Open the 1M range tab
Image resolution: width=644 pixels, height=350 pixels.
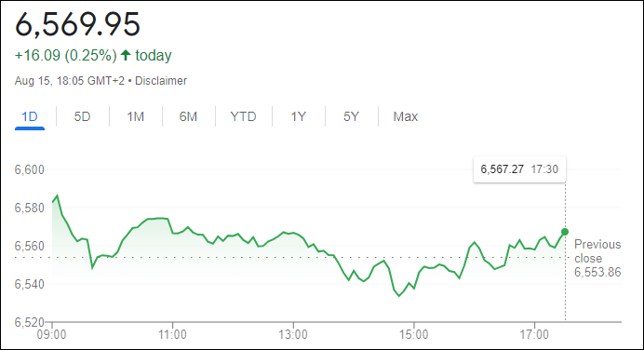[136, 117]
